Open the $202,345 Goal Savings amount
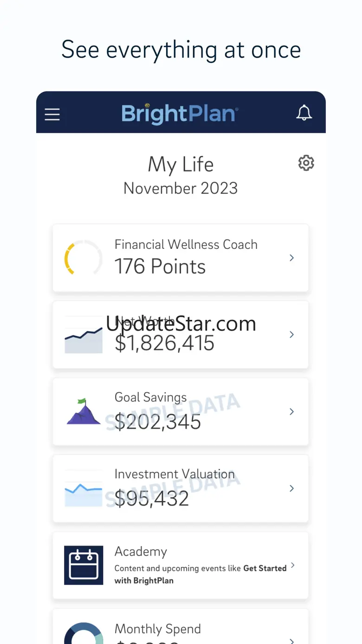Viewport: 362px width, 644px height. click(x=158, y=422)
